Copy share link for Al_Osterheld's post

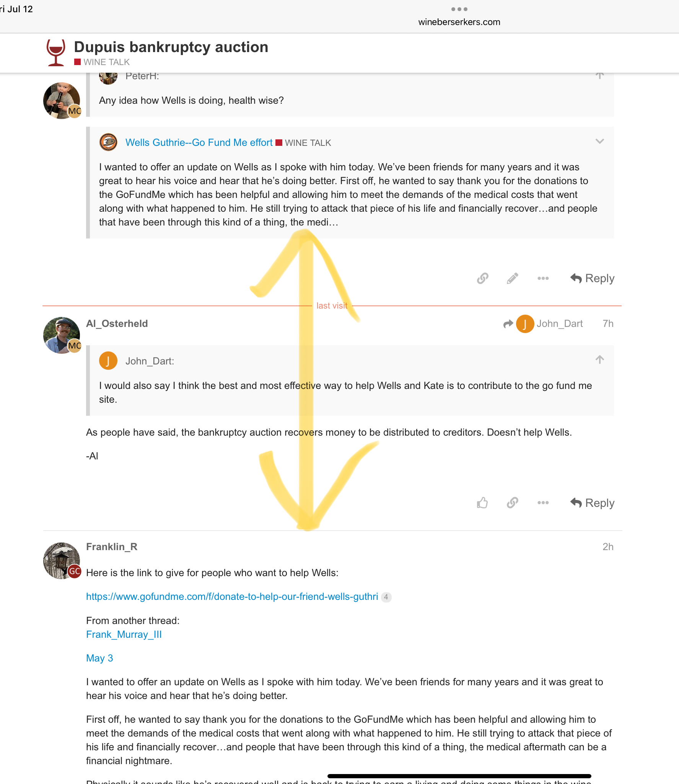click(513, 503)
